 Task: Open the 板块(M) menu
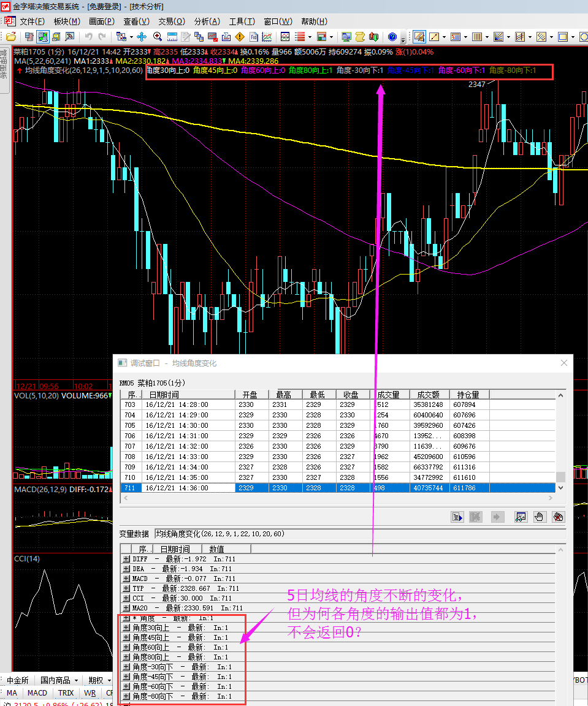click(67, 21)
